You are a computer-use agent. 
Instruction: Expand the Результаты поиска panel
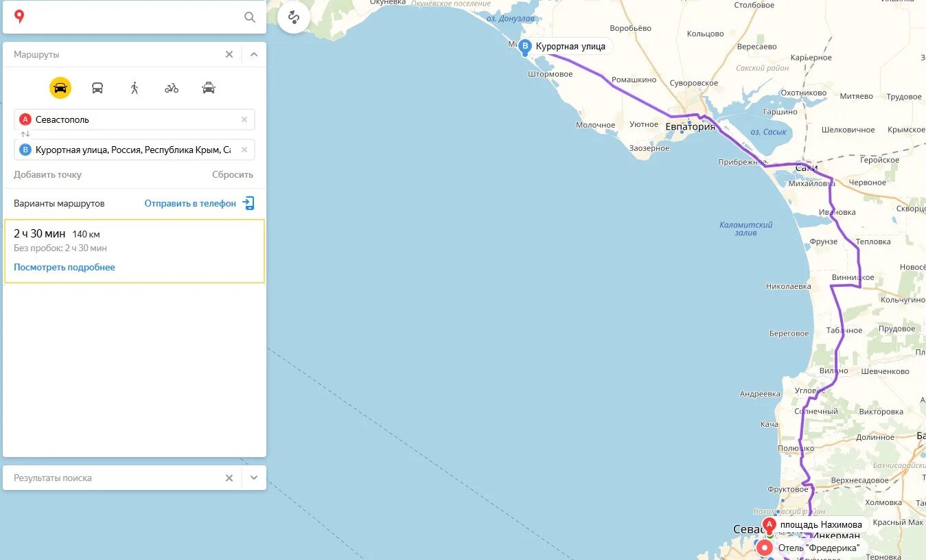(254, 478)
